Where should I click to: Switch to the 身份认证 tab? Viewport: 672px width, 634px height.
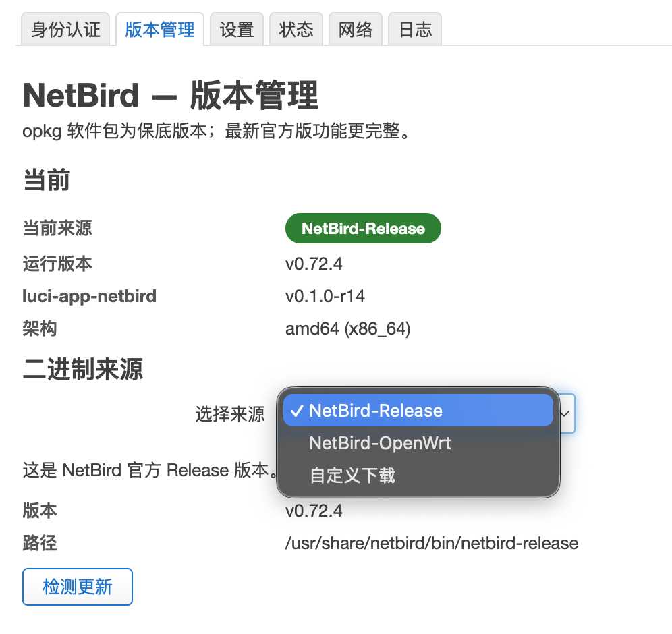(x=65, y=29)
